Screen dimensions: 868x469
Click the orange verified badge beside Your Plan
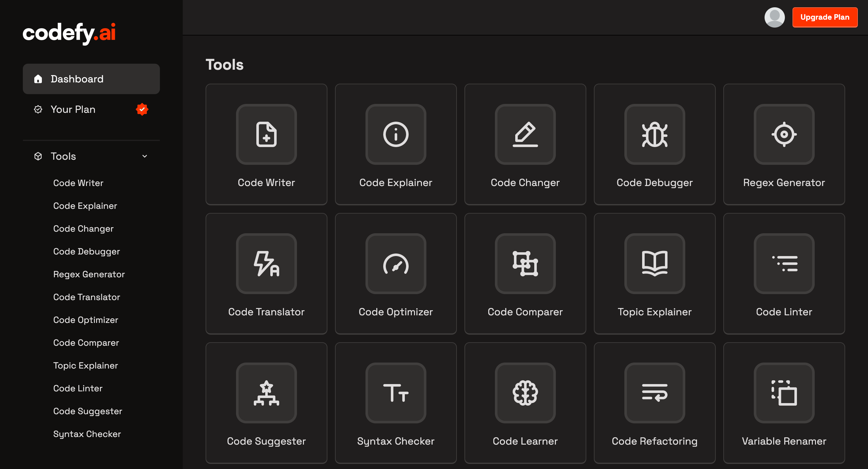coord(142,109)
